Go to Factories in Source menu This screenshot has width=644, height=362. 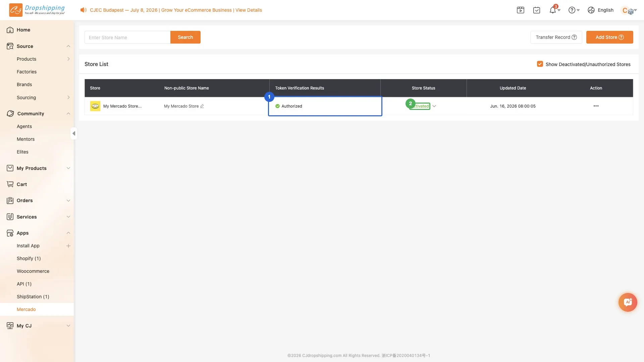pyautogui.click(x=26, y=72)
